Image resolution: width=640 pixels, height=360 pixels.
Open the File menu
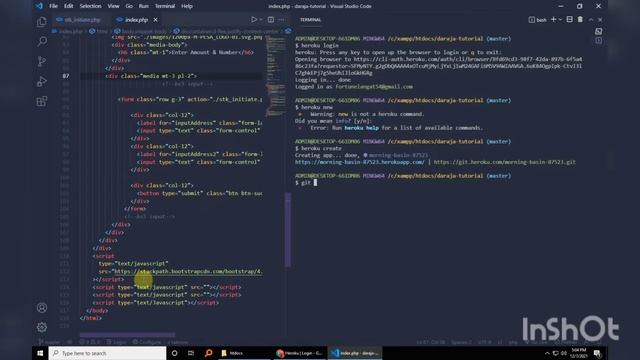[x=53, y=6]
